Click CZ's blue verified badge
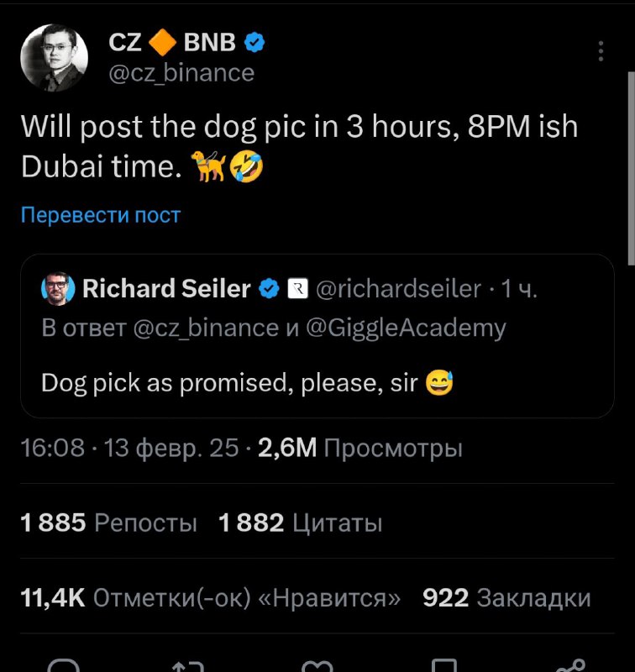This screenshot has width=635, height=672. (255, 43)
